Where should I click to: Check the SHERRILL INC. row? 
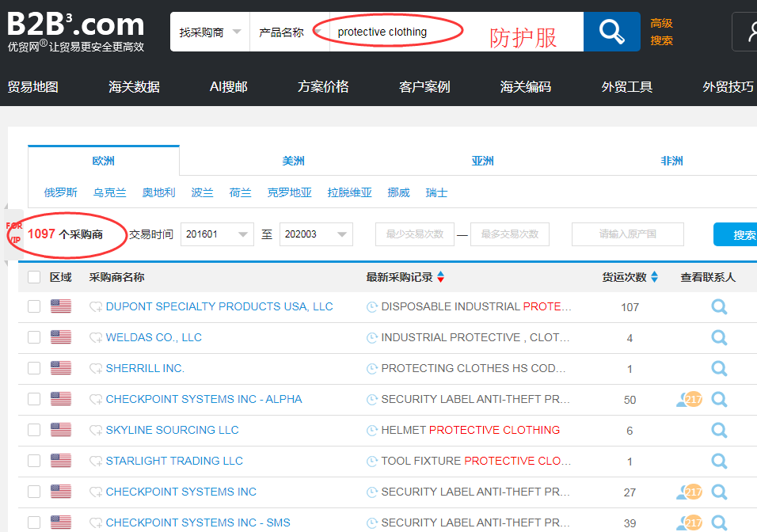coord(34,368)
